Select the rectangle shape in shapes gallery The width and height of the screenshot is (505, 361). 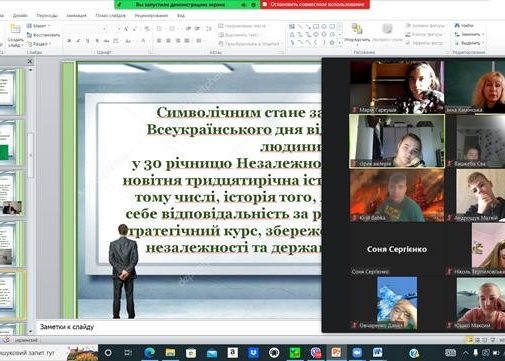point(316,26)
